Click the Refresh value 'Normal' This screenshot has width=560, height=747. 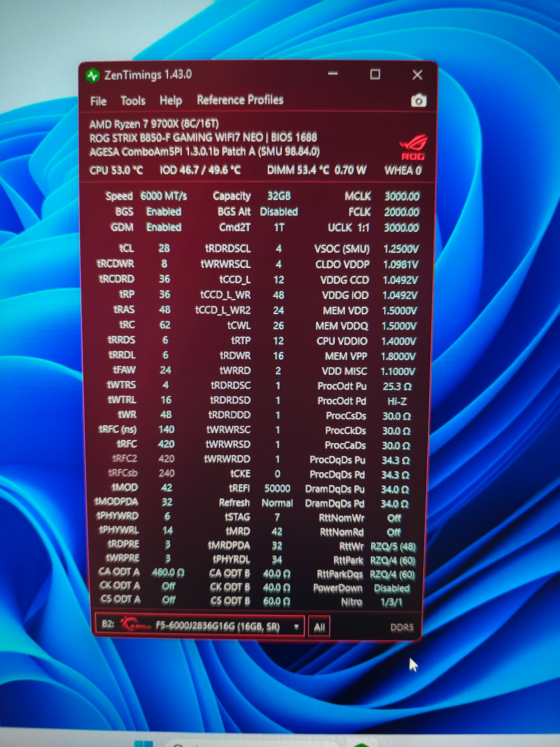(277, 503)
